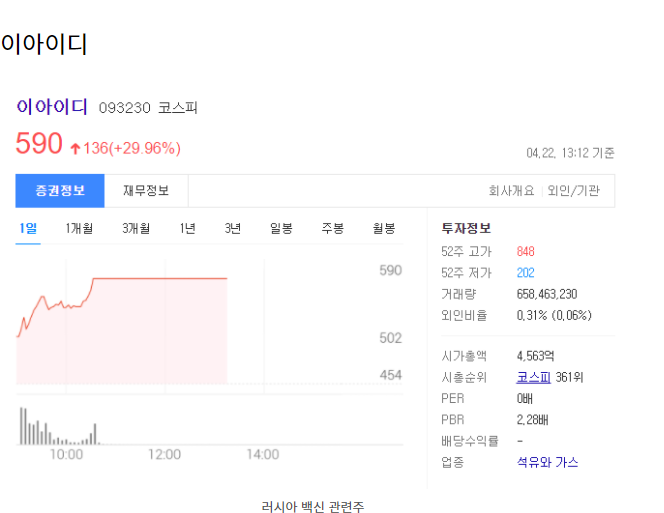Click the red price rise arrow icon
The width and height of the screenshot is (664, 513).
click(x=75, y=149)
